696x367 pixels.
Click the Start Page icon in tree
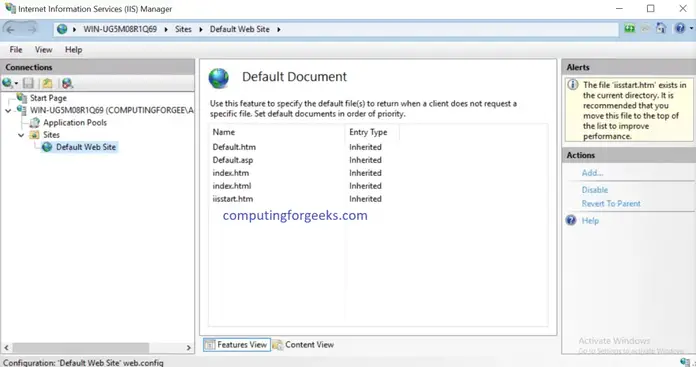pyautogui.click(x=21, y=97)
